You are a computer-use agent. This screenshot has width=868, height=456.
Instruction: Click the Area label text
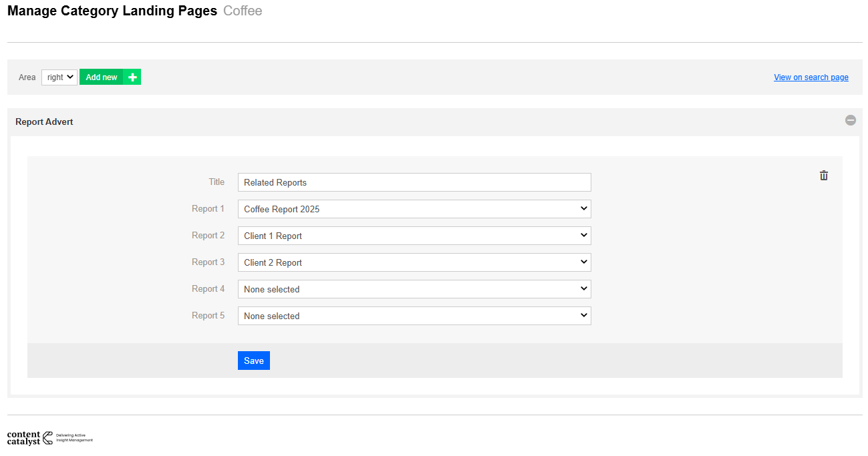[x=27, y=77]
